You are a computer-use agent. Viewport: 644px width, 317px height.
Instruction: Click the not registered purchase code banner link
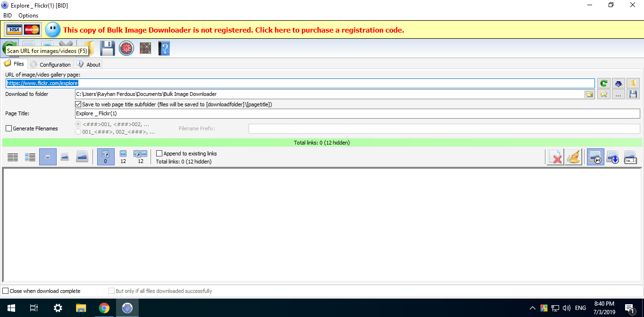pos(234,30)
